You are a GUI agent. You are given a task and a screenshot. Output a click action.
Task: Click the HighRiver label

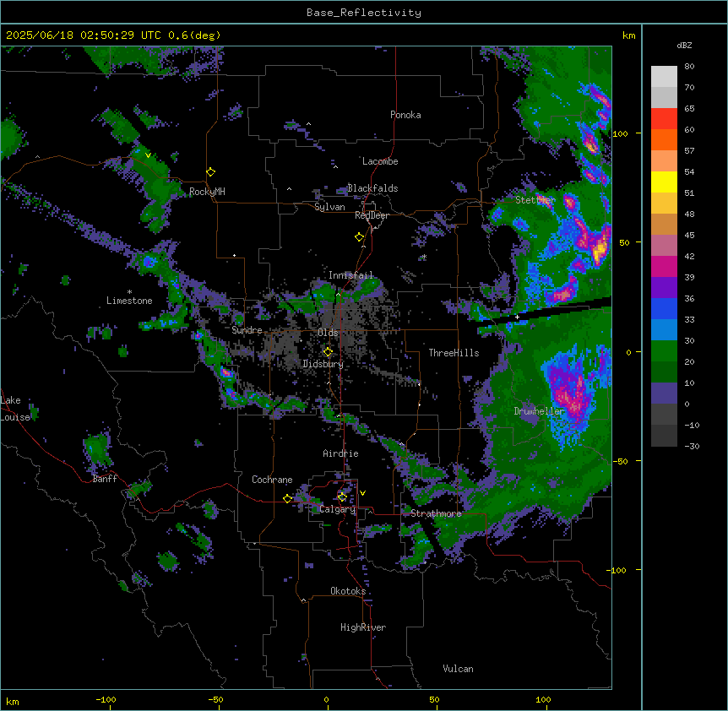[x=363, y=627]
